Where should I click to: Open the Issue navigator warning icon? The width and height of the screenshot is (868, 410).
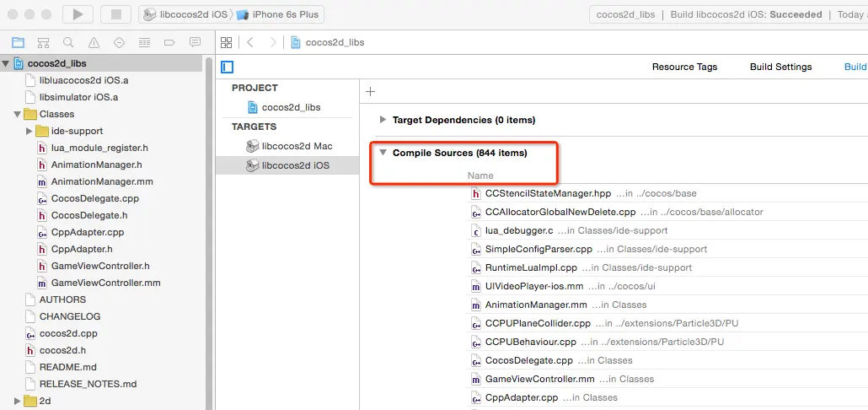[94, 42]
